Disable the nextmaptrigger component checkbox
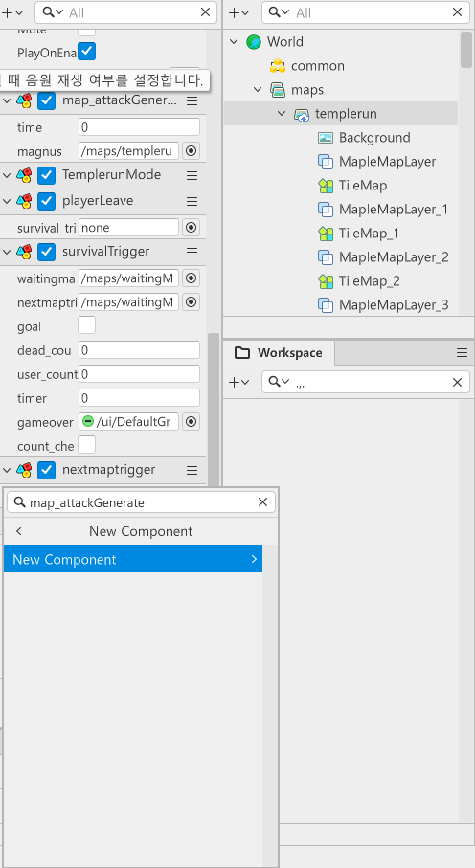 (47, 471)
